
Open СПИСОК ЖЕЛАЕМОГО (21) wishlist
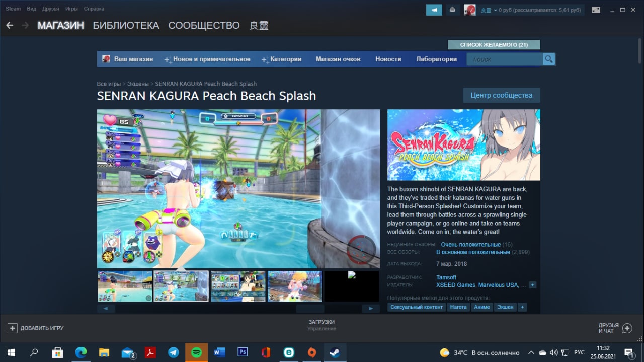[x=494, y=45]
